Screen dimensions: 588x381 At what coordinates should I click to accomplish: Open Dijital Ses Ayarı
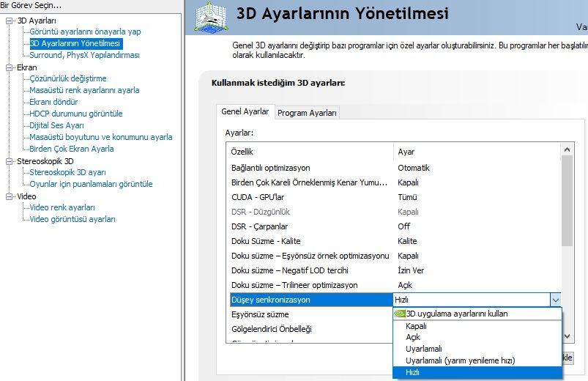(56, 125)
